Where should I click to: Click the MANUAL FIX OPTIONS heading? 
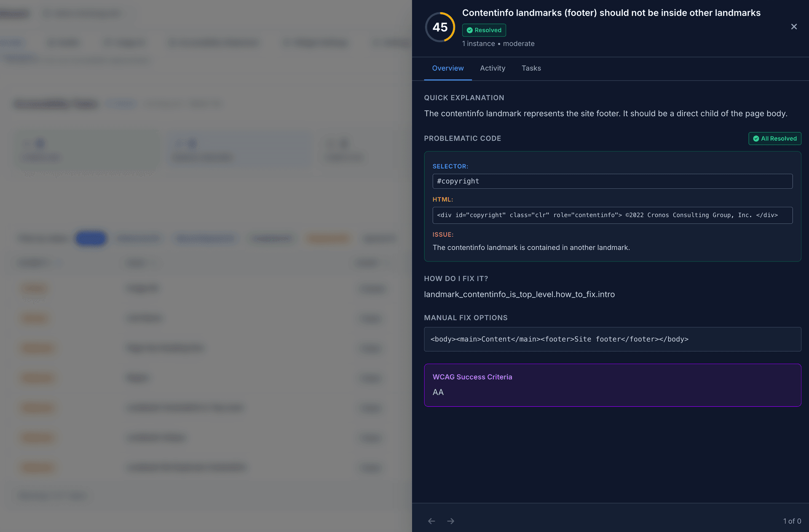click(x=466, y=318)
